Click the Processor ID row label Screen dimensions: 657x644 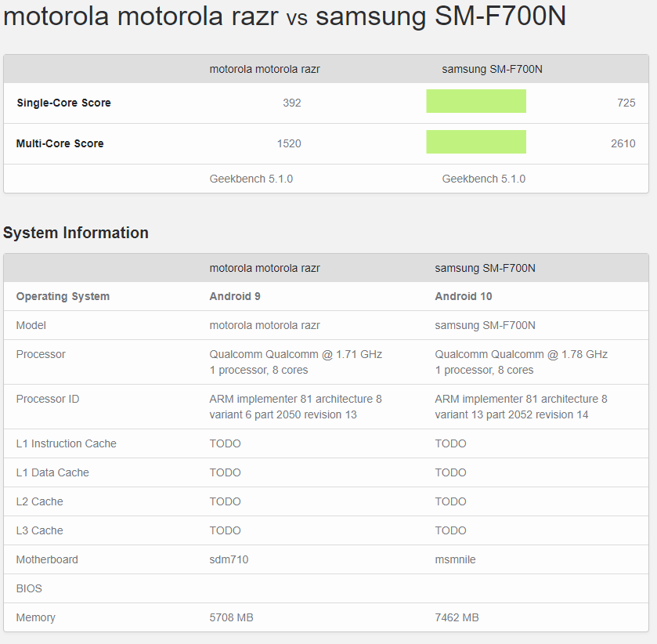click(x=48, y=399)
